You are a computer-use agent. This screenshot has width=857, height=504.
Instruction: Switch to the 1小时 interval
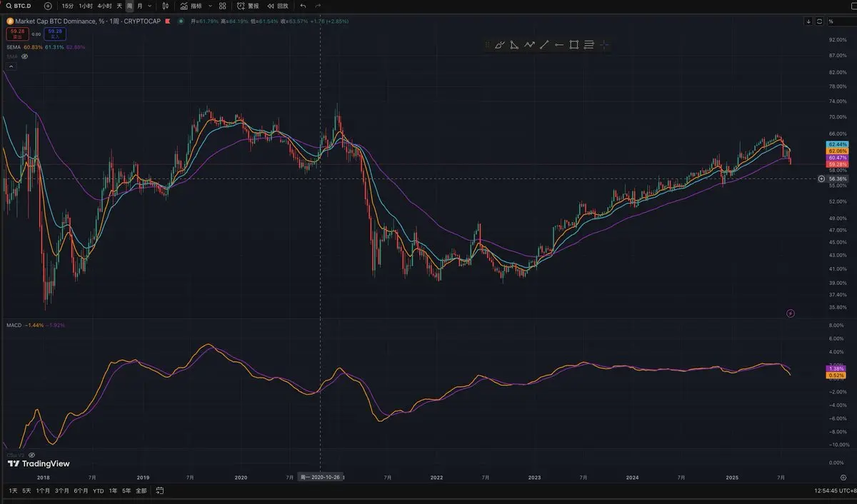click(86, 6)
